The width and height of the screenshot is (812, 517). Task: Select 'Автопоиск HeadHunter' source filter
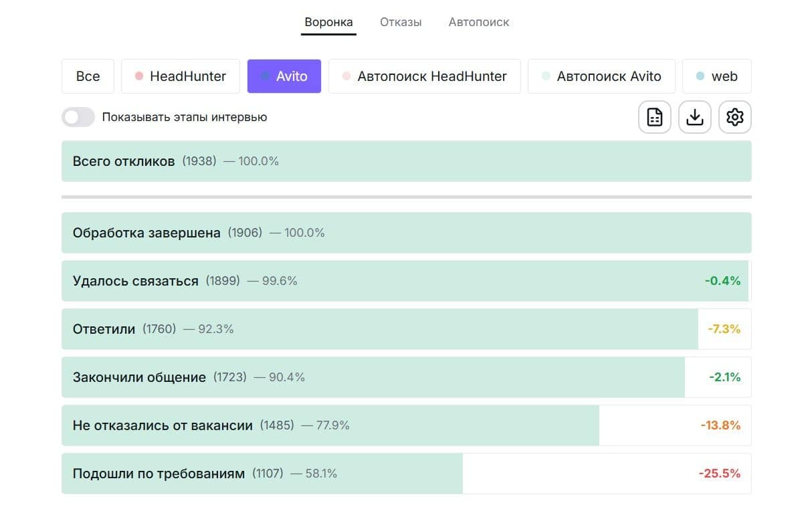(x=425, y=76)
